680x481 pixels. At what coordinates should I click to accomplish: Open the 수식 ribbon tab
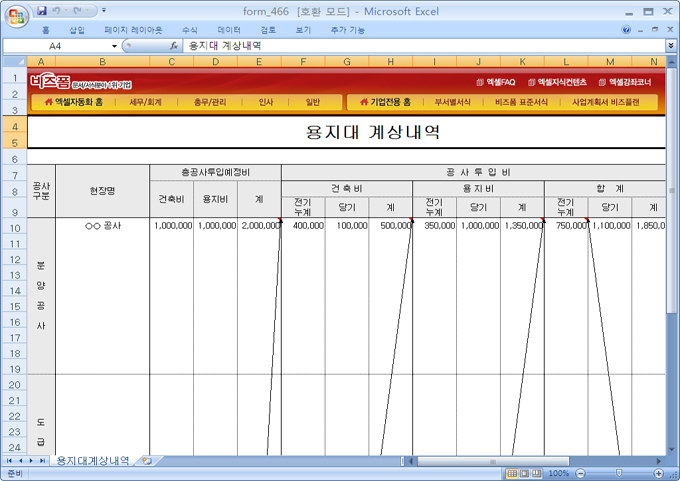(190, 30)
